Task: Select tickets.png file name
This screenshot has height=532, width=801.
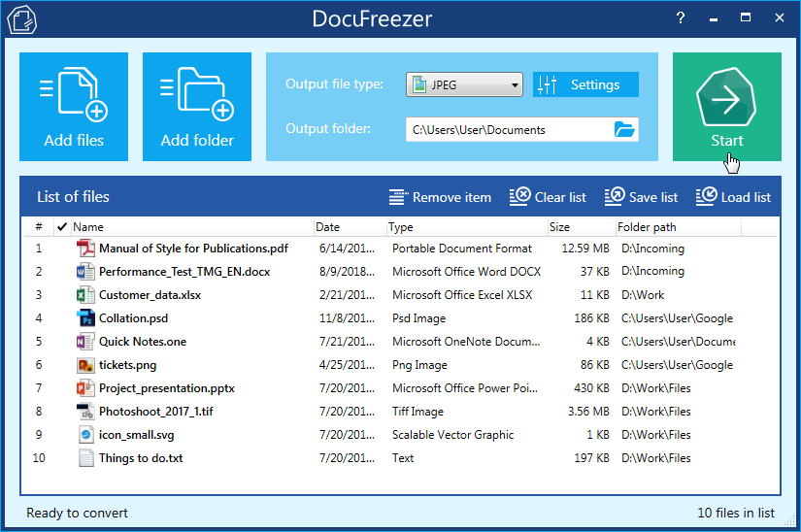Action: coord(128,365)
